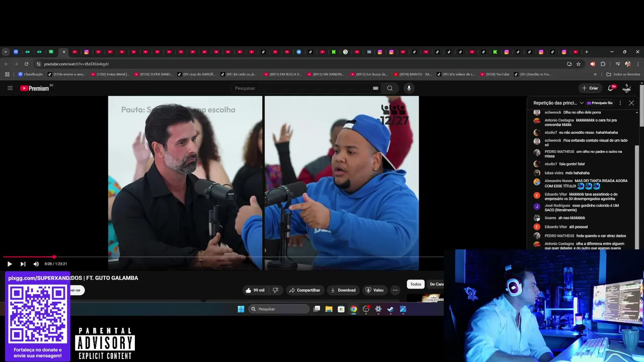Select the 'De Cana' filter chip

[436, 284]
